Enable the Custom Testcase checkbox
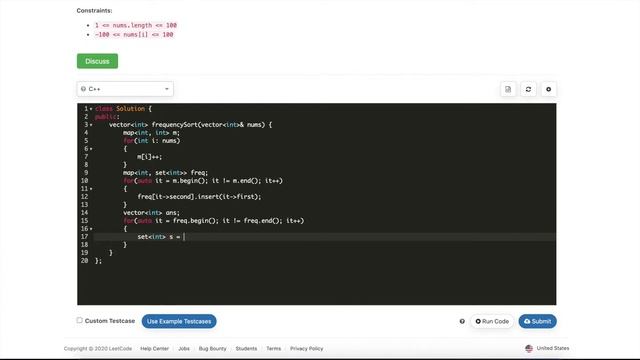 tap(80, 320)
